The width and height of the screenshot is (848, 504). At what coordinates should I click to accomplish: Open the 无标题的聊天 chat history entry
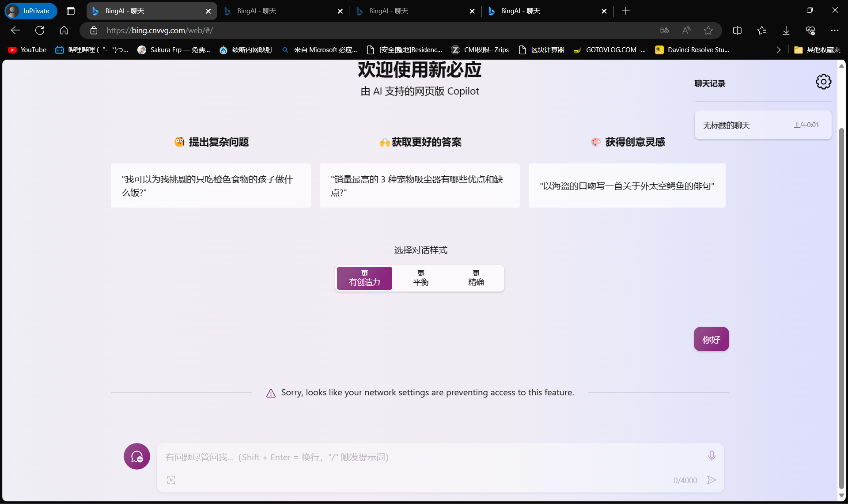tap(763, 125)
